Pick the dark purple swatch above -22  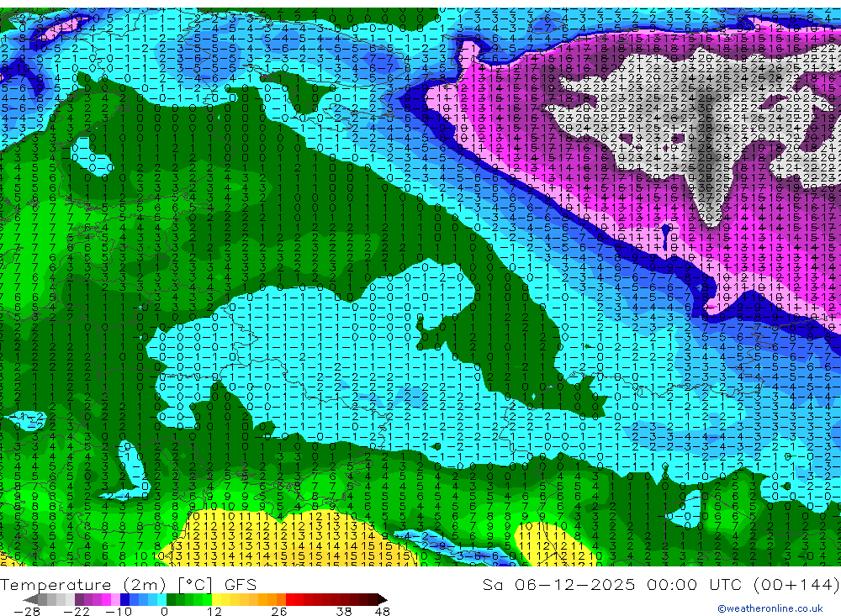[x=79, y=600]
